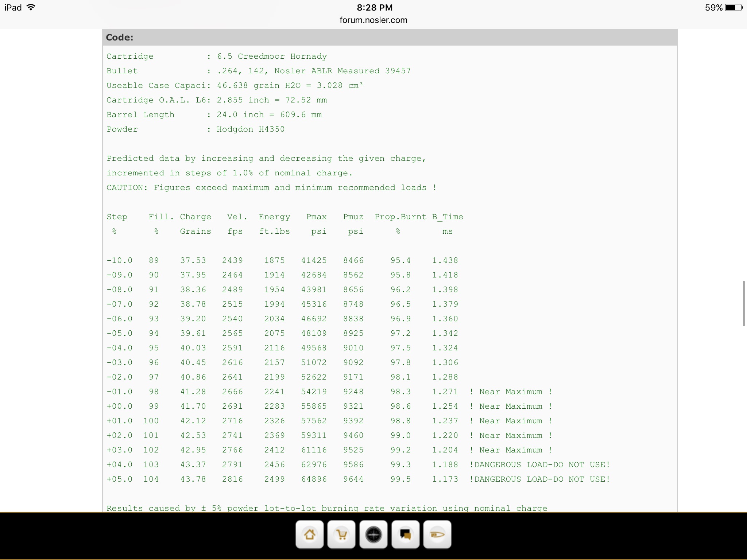Tap the Pmax column header
The height and width of the screenshot is (560, 747).
click(316, 217)
